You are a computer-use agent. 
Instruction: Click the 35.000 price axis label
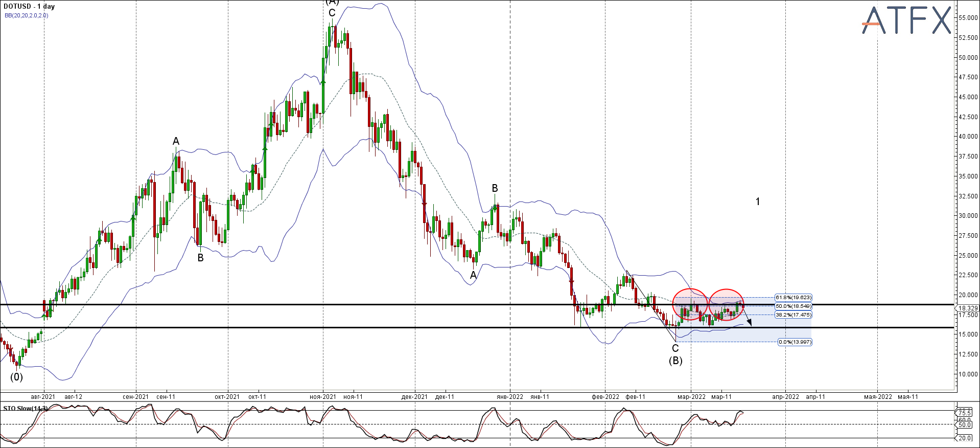coord(968,176)
